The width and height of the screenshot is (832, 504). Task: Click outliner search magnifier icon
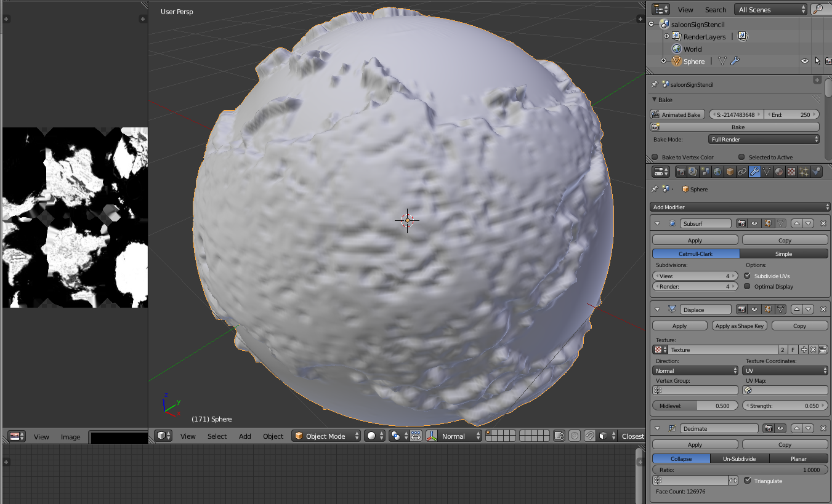click(818, 9)
